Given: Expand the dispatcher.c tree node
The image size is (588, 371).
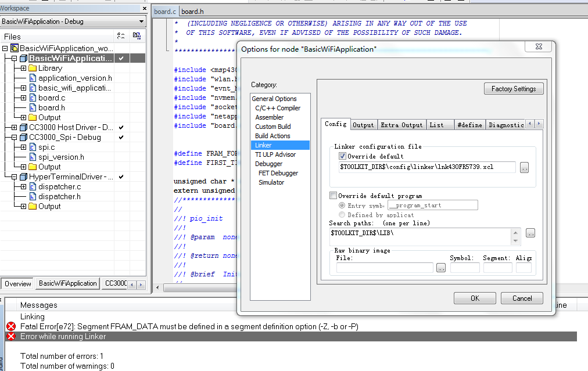Looking at the screenshot, I should (23, 186).
